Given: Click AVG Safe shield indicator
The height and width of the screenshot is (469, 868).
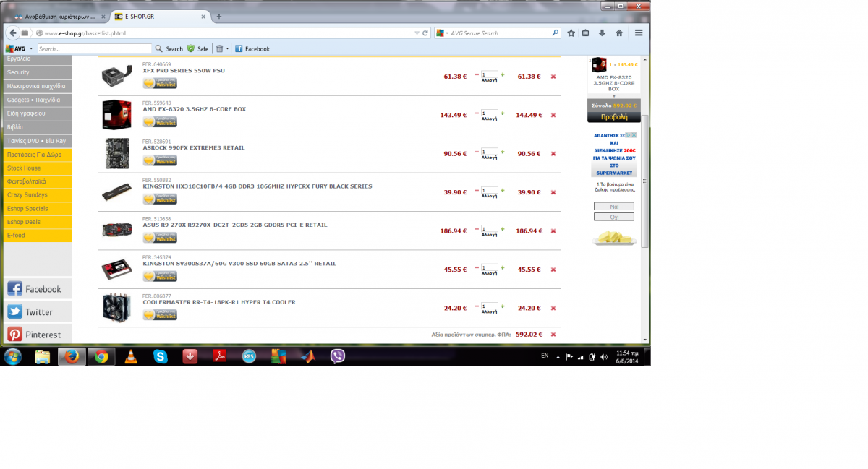Looking at the screenshot, I should coord(197,48).
